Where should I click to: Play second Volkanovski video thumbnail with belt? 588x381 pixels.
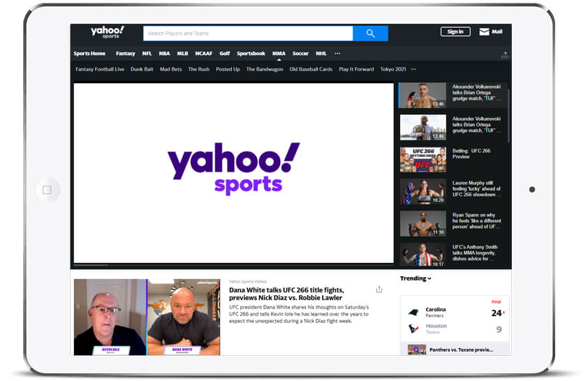pyautogui.click(x=422, y=128)
